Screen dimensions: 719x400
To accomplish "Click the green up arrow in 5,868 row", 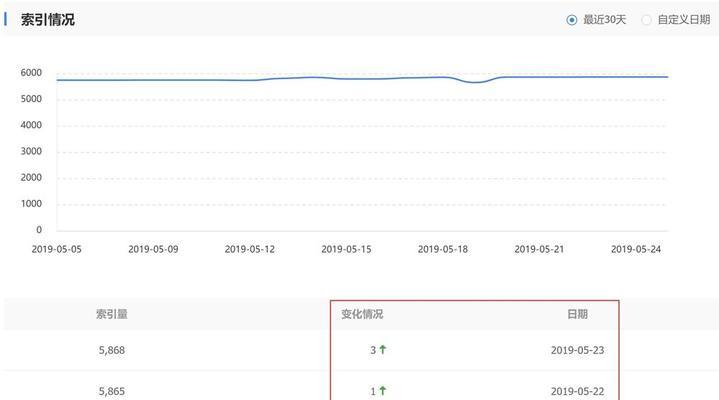I will pyautogui.click(x=383, y=350).
